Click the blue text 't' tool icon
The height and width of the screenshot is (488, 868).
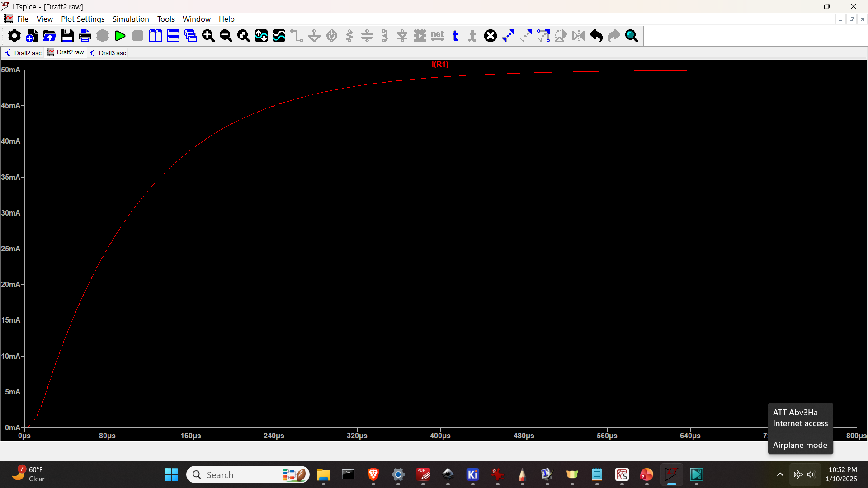(x=455, y=36)
